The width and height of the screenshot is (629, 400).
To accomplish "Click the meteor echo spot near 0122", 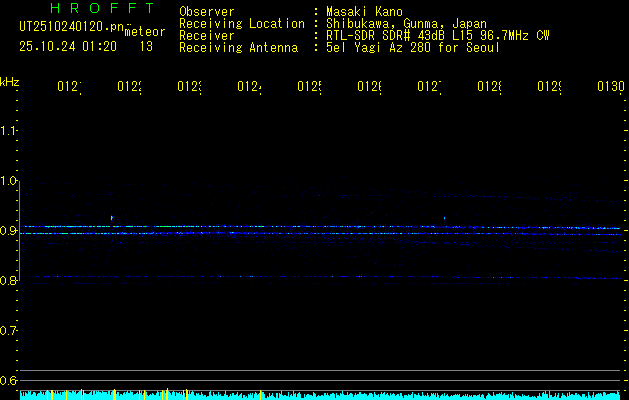I will coord(112,218).
